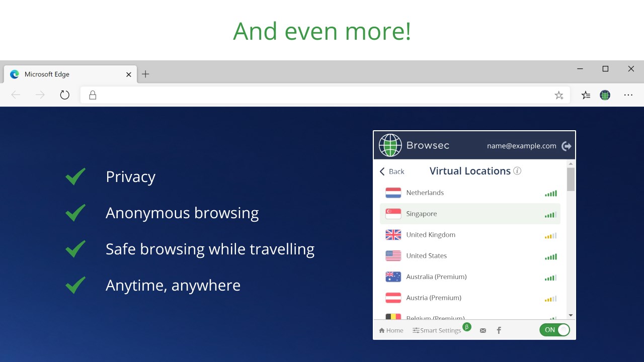The height and width of the screenshot is (362, 644).
Task: Click the signal strength bars for Netherlands
Action: [551, 193]
